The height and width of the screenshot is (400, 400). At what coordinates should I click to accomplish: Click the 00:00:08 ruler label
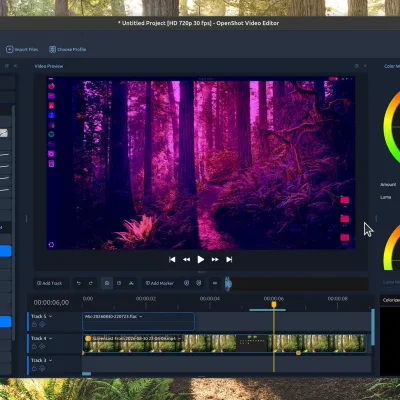point(338,299)
